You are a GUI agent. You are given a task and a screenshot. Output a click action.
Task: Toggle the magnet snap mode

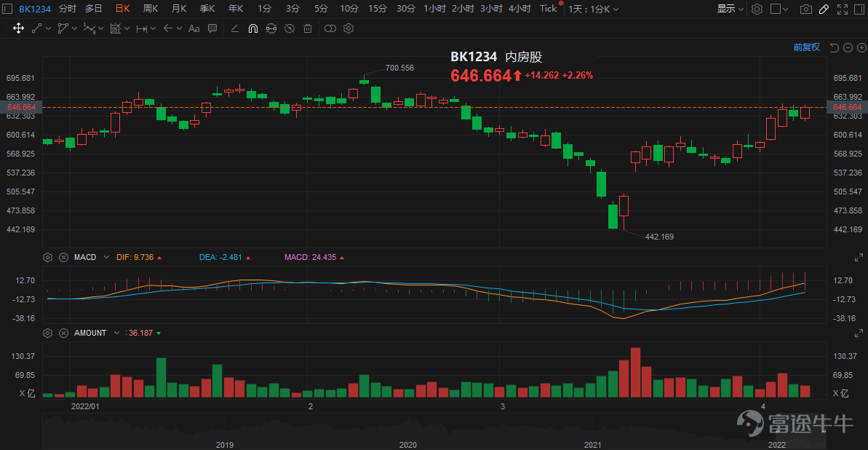[x=253, y=28]
